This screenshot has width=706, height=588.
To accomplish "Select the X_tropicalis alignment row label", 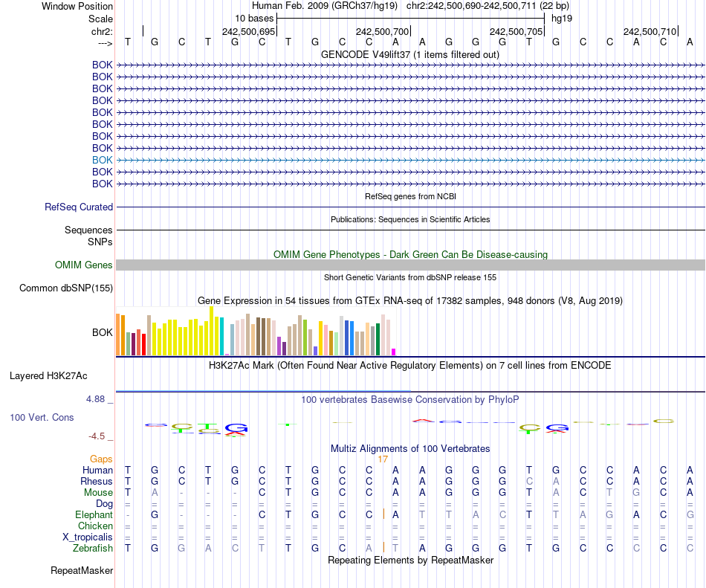I will (88, 537).
